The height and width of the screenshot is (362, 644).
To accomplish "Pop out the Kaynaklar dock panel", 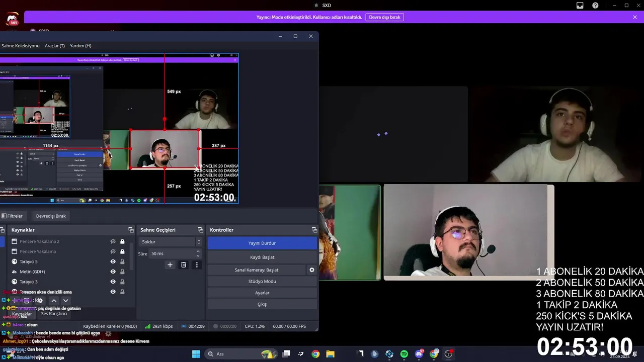I will (x=131, y=230).
